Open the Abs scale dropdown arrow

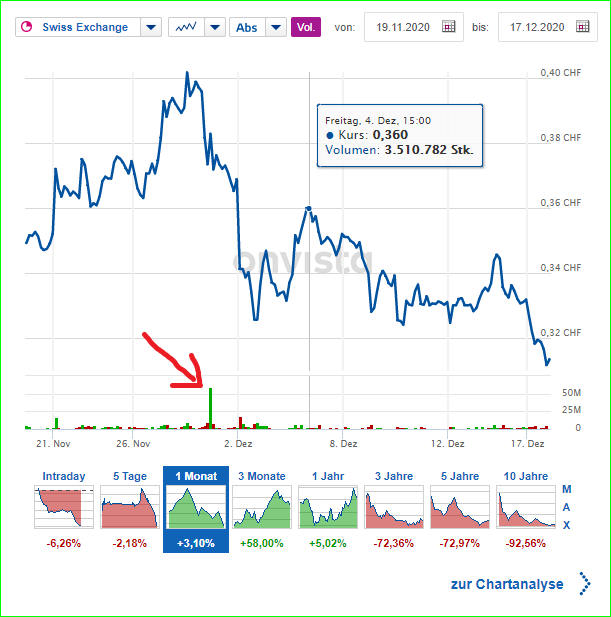275,27
